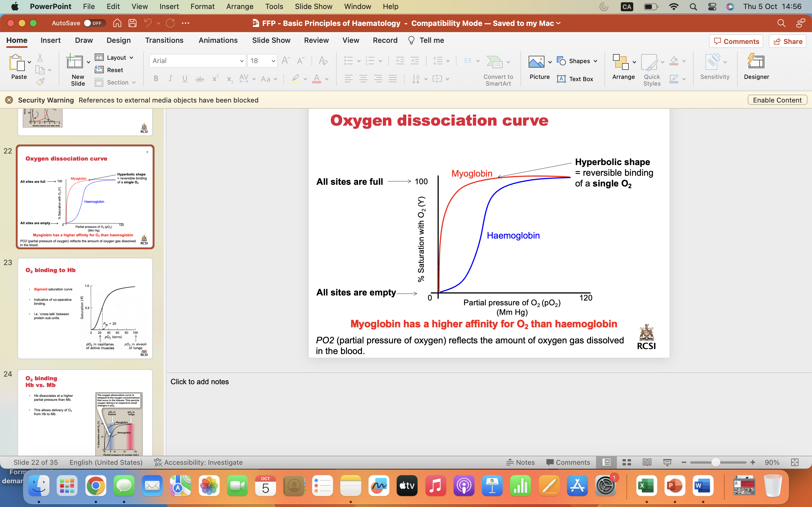Image resolution: width=812 pixels, height=507 pixels.
Task: Click Enable Content button
Action: [x=777, y=100]
